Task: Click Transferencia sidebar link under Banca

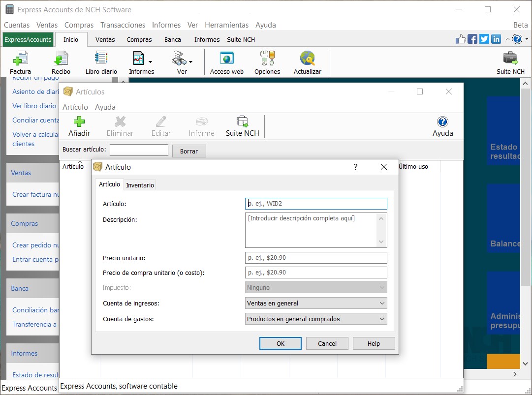Action: (x=34, y=324)
